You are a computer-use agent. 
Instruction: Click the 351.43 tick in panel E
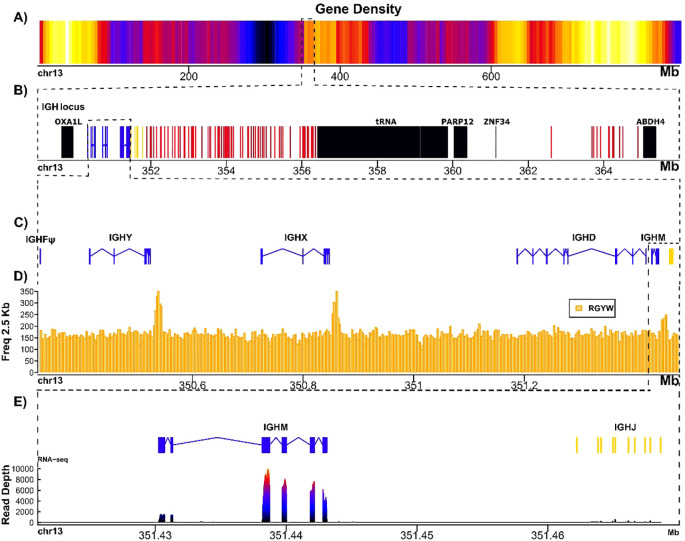tap(155, 535)
